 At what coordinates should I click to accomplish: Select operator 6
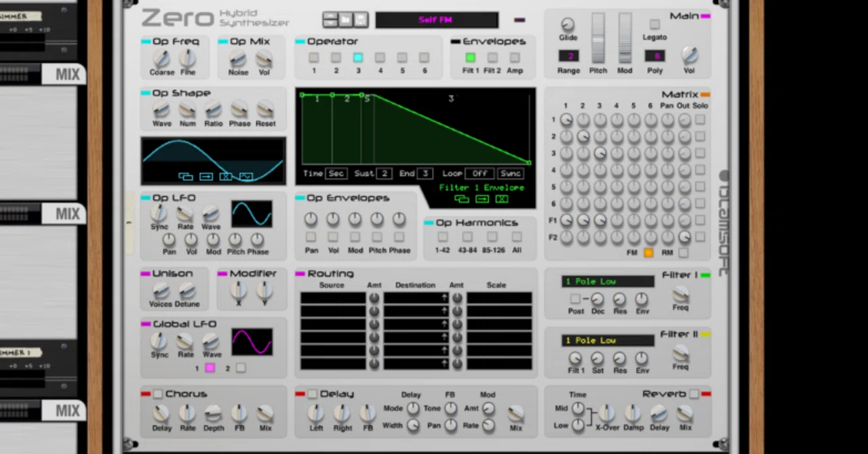coord(425,58)
